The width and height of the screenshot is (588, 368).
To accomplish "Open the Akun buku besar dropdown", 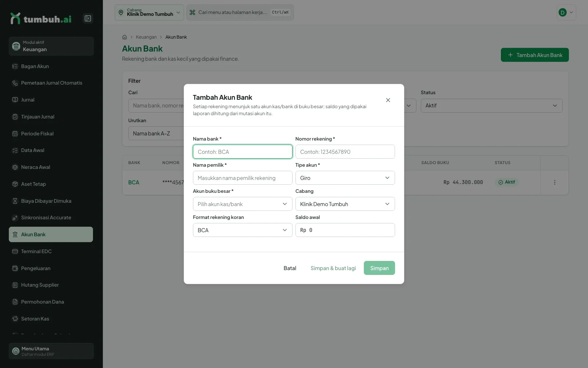I will (x=243, y=204).
